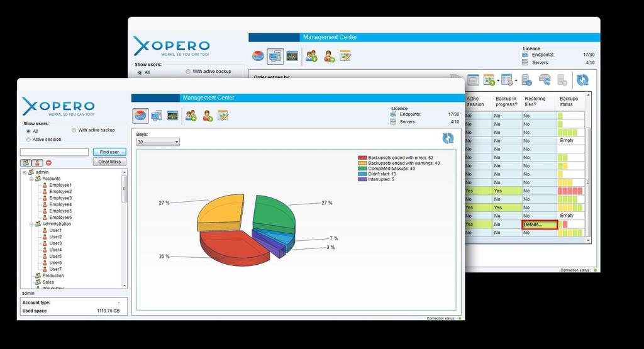Collapse the Accounts tree group
Image resolution: width=644 pixels, height=349 pixels.
pos(31,179)
